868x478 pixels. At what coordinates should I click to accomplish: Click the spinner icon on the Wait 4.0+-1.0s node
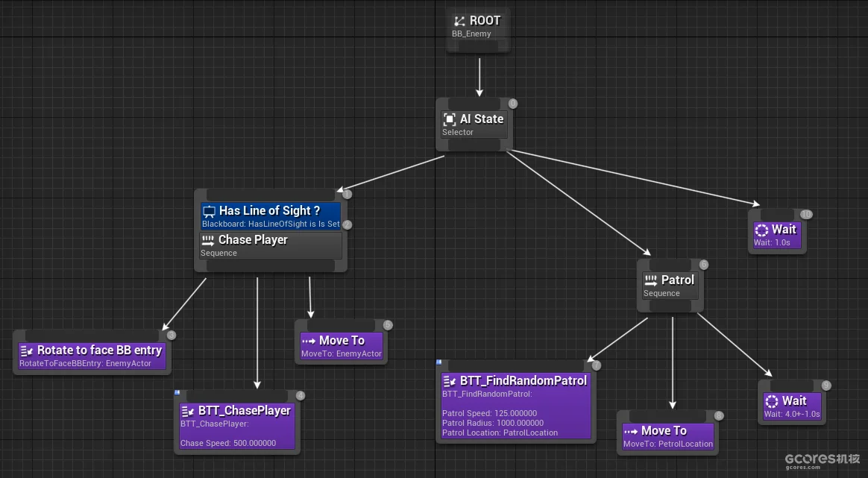tap(772, 401)
